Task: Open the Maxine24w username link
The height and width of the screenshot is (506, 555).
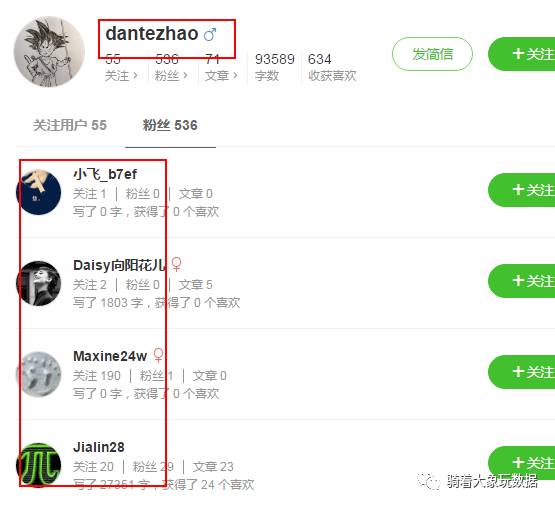Action: [x=110, y=356]
